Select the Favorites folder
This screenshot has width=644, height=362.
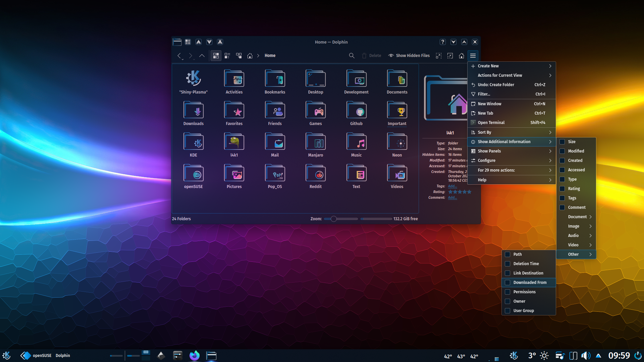point(234,114)
